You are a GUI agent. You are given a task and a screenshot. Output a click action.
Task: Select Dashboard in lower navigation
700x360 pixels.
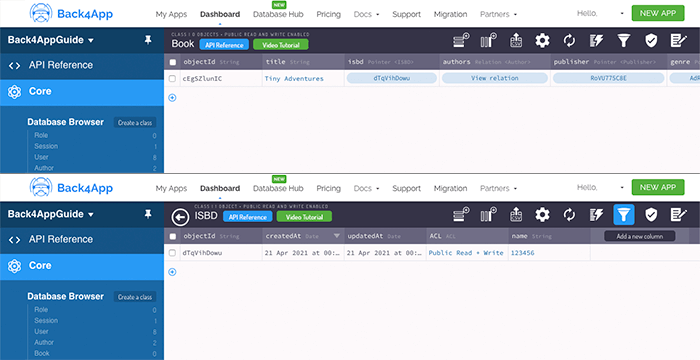(x=220, y=188)
